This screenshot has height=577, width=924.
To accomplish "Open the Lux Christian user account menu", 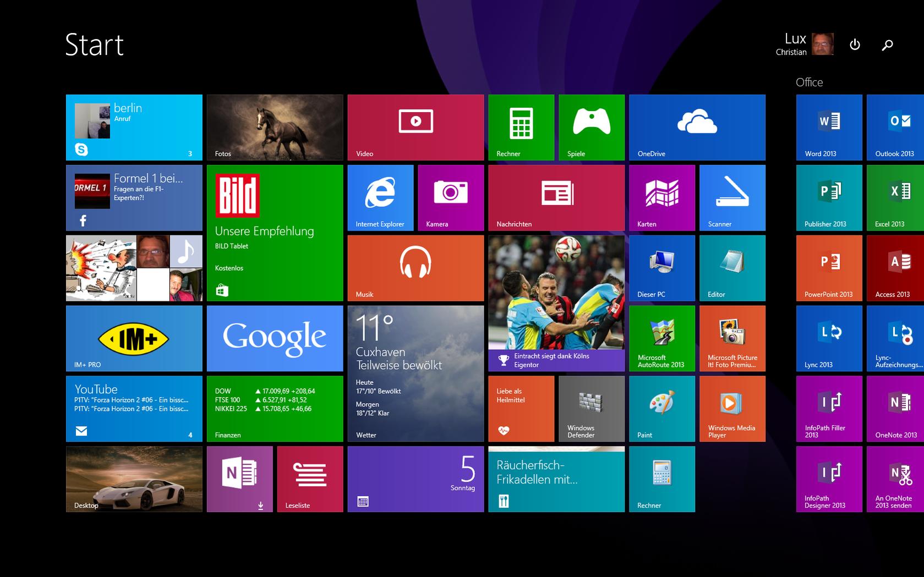I will click(x=805, y=44).
